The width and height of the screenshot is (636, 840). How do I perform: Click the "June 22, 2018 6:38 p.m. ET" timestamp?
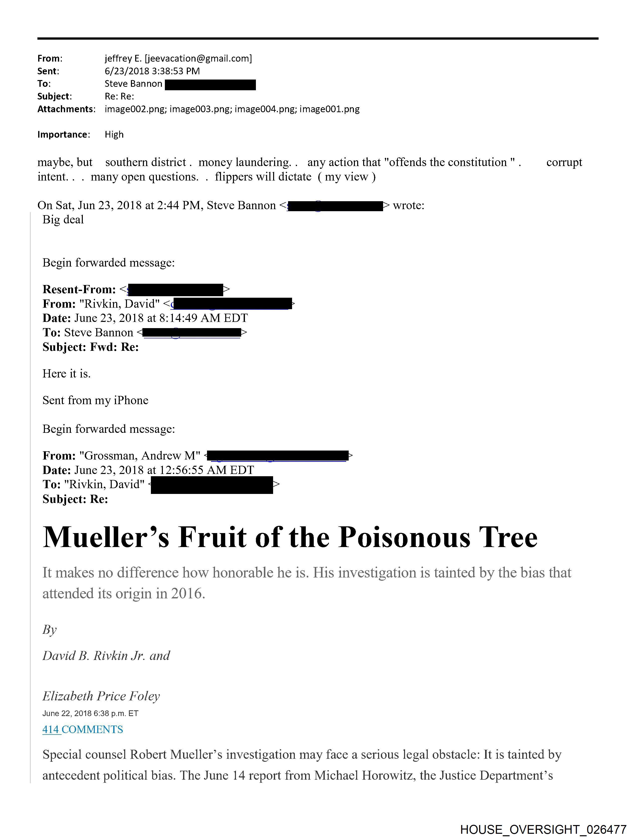click(x=90, y=714)
